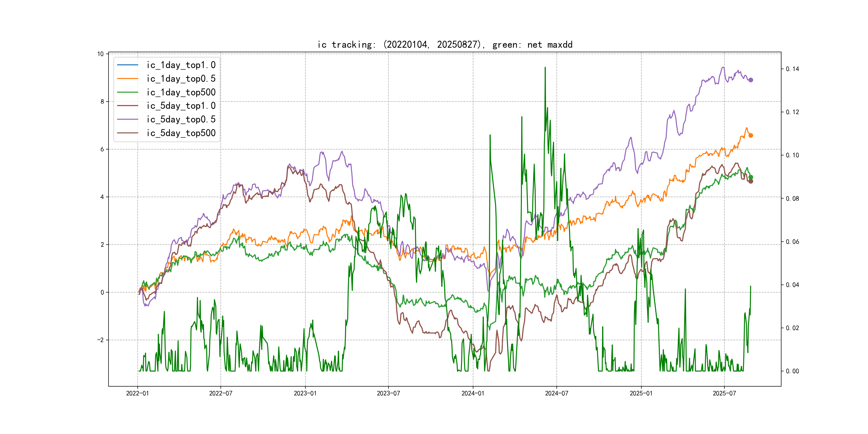Click the purple end-point marker dot
The height and width of the screenshot is (434, 868).
coord(750,80)
